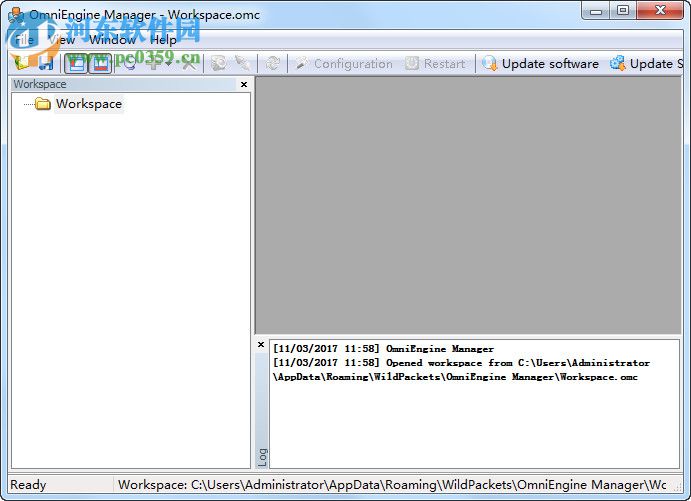Screen dimensions: 691x501
Task: Close the Log panel
Action: point(261,345)
